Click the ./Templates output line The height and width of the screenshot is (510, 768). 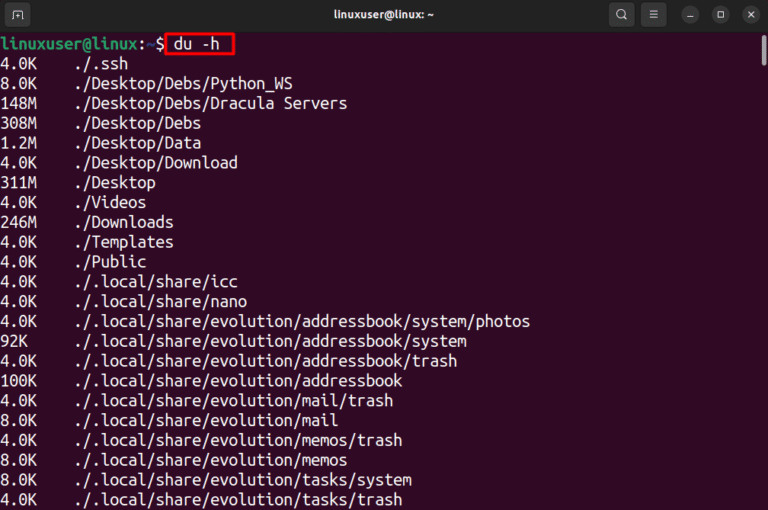[87, 243]
